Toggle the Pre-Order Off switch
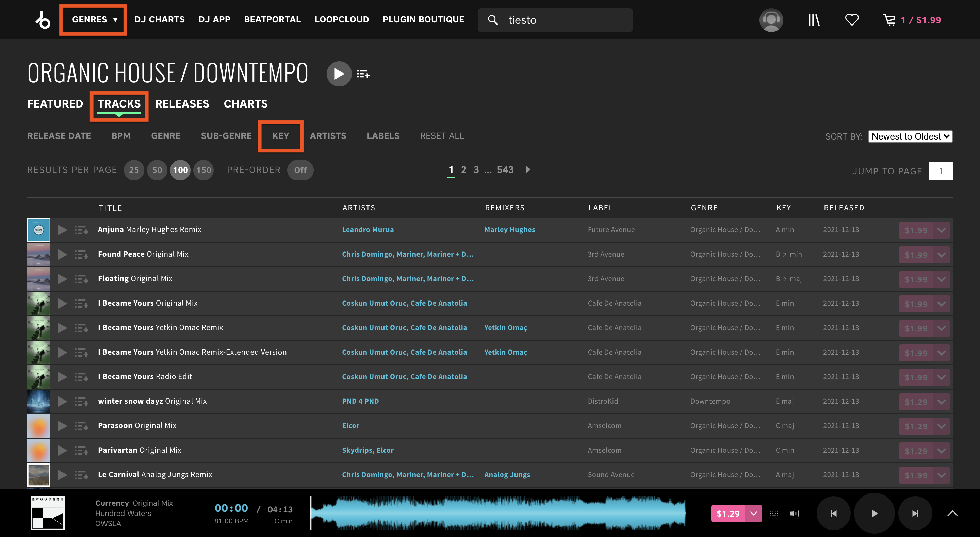Image resolution: width=980 pixels, height=537 pixels. 300,170
